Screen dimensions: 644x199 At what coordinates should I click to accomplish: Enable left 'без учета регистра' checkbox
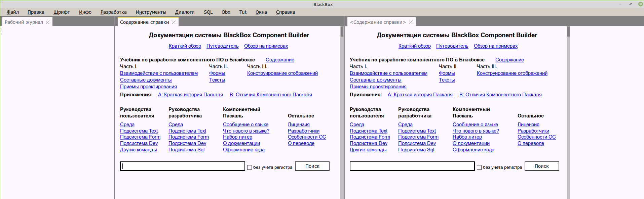[x=250, y=167]
